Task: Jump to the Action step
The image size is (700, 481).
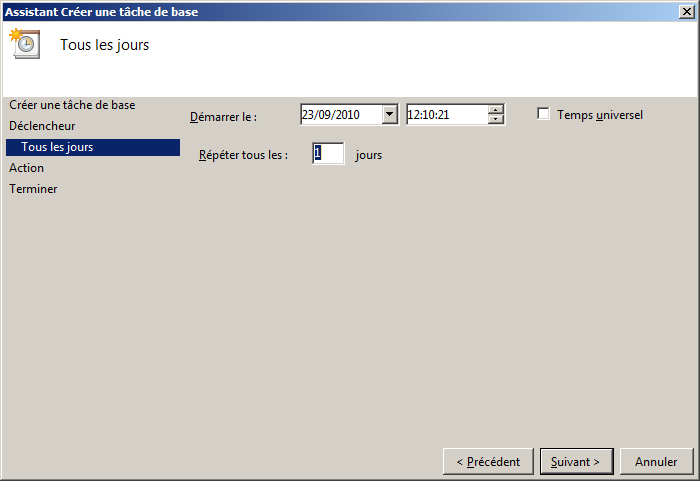Action: 27,168
